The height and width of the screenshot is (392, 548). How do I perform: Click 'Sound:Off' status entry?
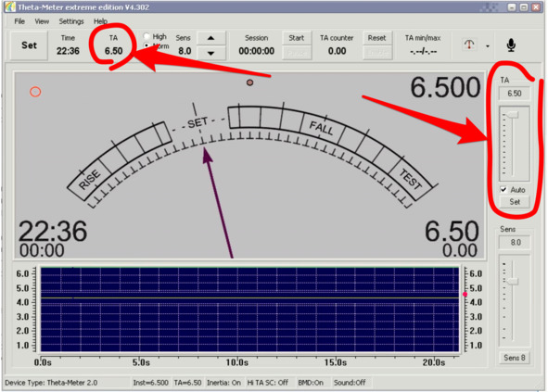tap(350, 383)
